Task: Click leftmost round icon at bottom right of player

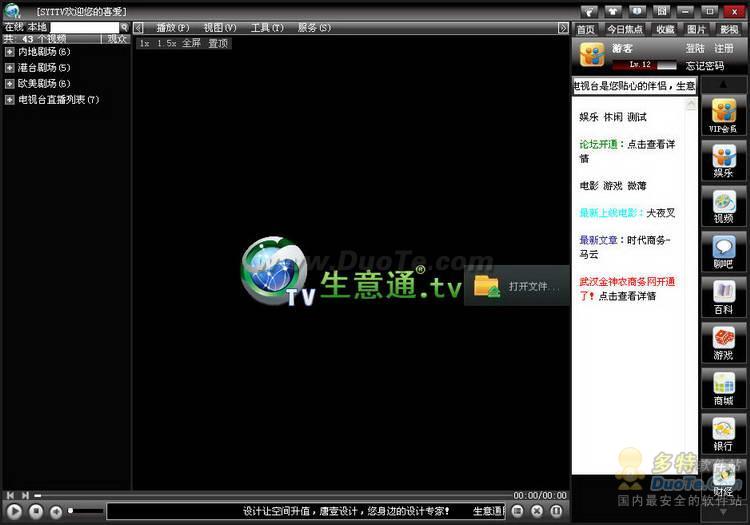Action: pos(518,511)
